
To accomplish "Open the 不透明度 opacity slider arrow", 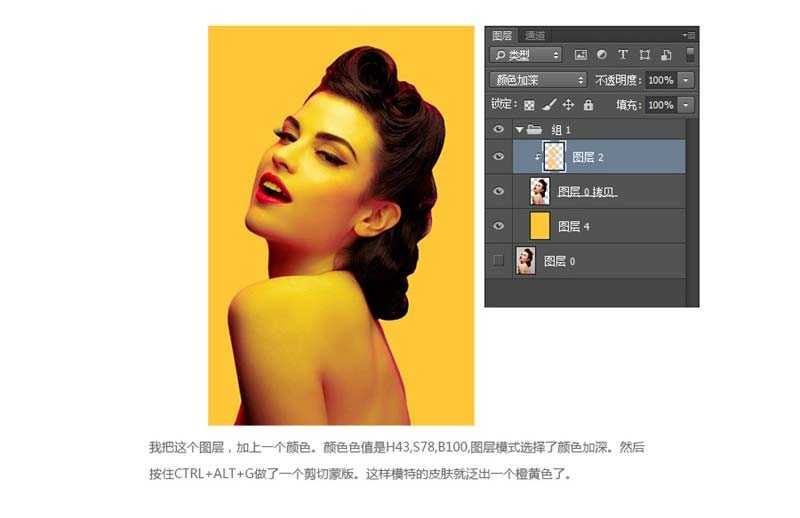I will [686, 80].
